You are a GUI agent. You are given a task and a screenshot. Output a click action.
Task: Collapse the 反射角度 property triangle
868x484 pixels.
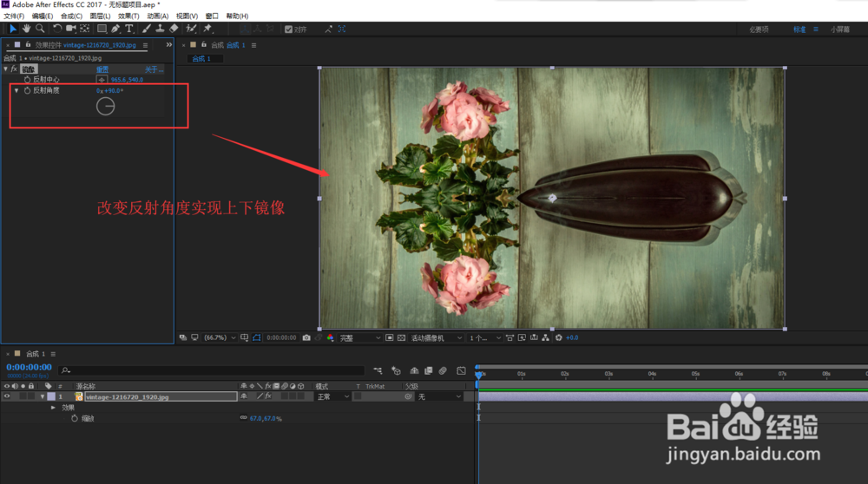tap(16, 90)
